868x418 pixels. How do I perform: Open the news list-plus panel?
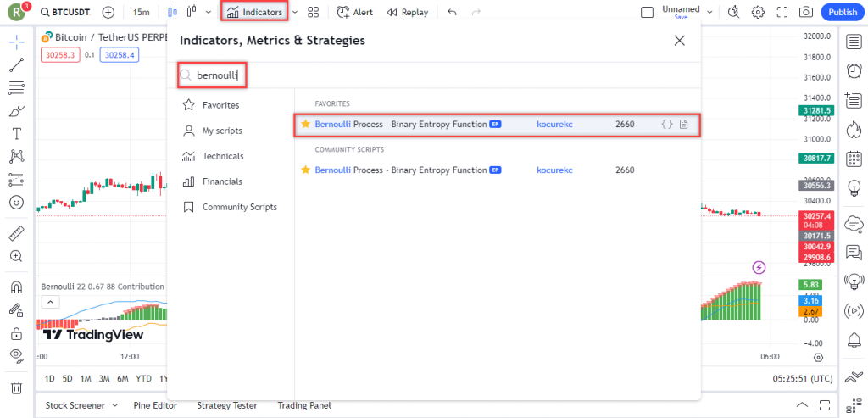click(854, 100)
